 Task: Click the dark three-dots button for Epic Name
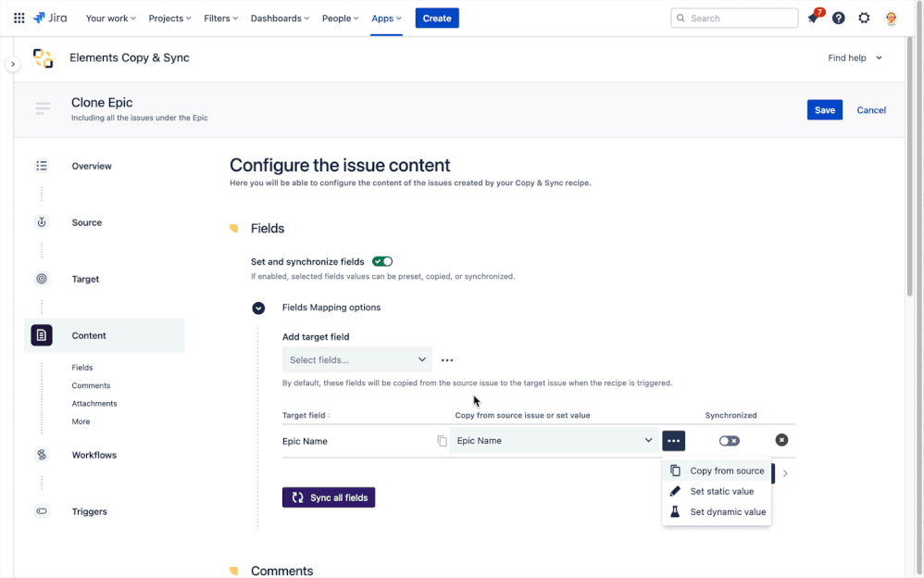pyautogui.click(x=673, y=441)
